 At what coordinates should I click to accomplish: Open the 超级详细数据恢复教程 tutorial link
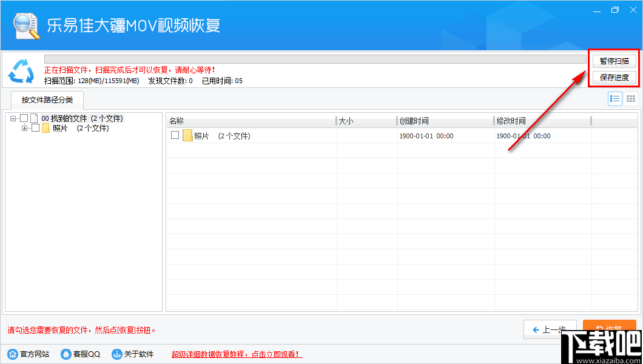coord(235,354)
